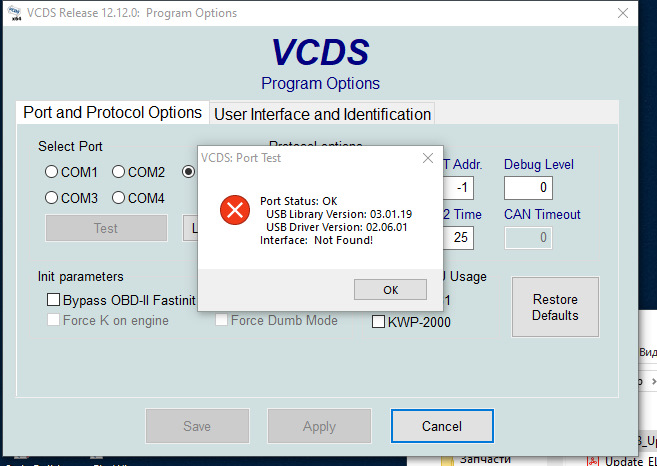Image resolution: width=657 pixels, height=466 pixels.
Task: Toggle the KWP-2000 checkbox
Action: click(x=379, y=322)
